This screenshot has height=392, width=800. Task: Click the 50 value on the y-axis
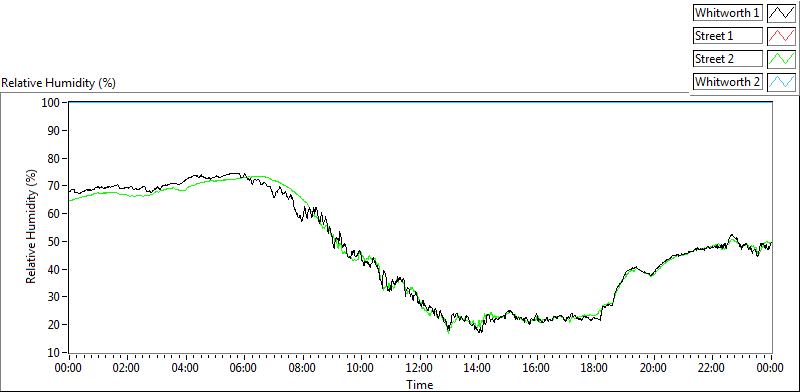tap(54, 241)
